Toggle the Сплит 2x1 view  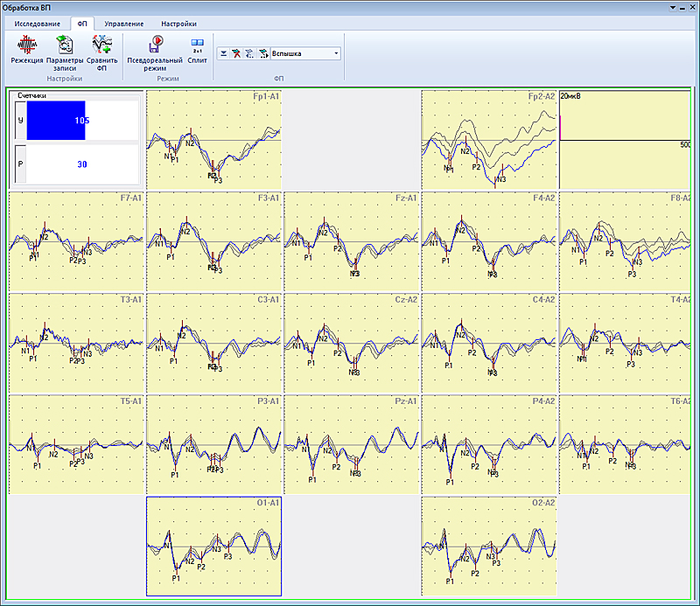tap(198, 50)
